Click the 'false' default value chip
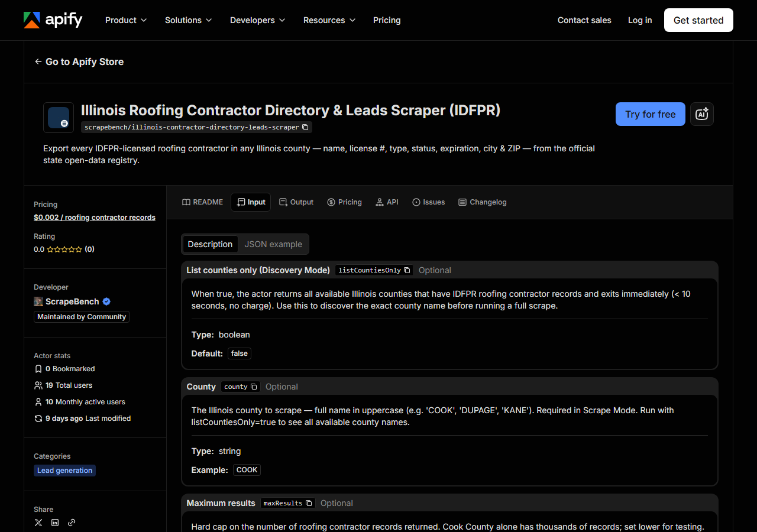 tap(240, 353)
